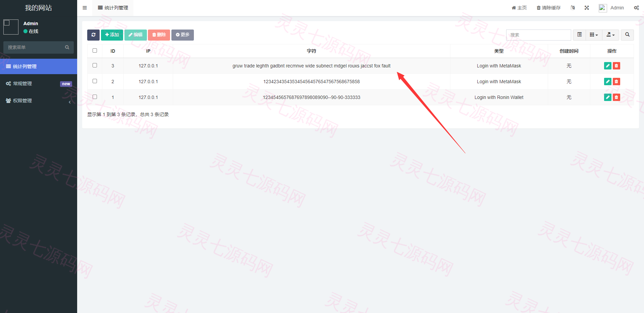Edit row with ID 2

coord(607,82)
